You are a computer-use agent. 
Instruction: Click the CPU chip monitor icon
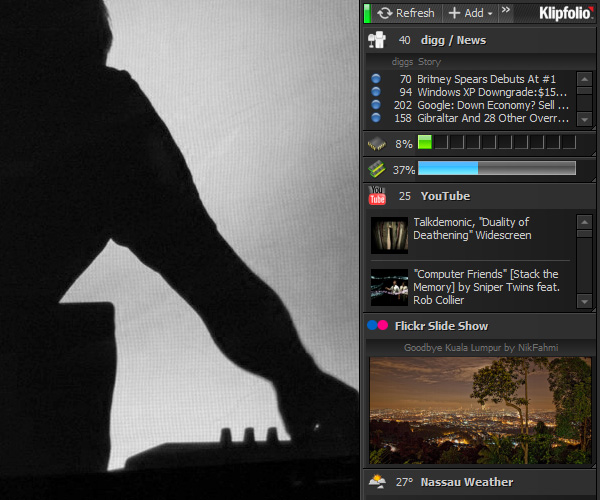(x=377, y=143)
